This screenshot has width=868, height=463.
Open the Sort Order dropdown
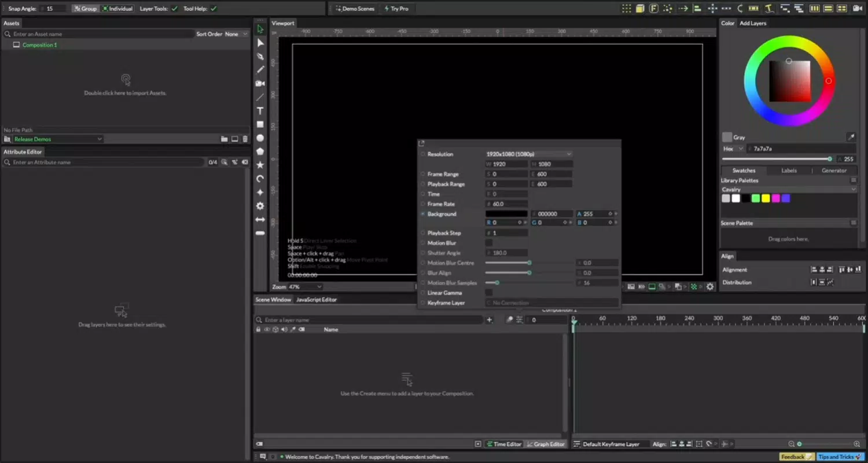[236, 34]
